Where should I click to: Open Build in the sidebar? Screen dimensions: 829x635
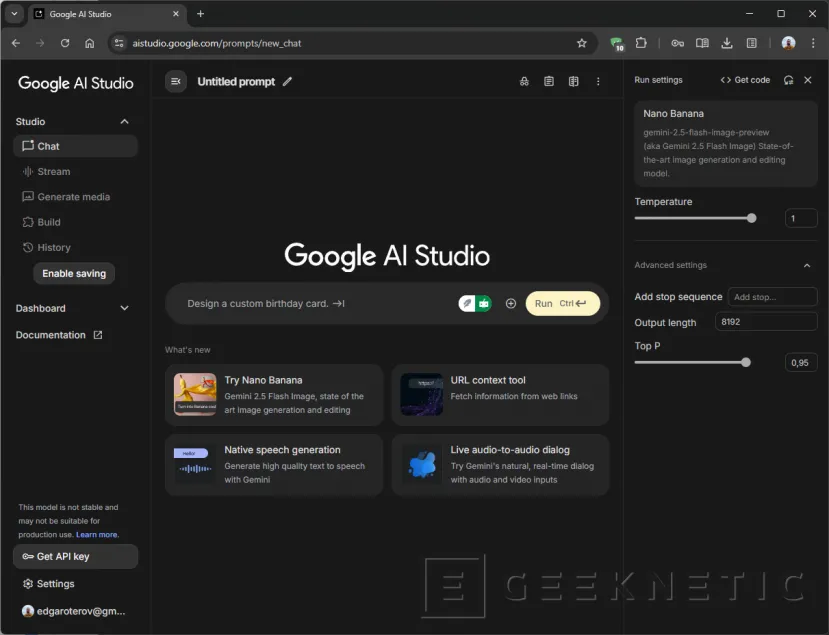[x=76, y=222]
